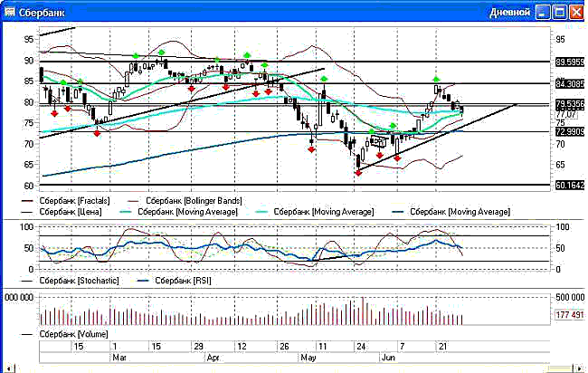
Task: Click the Дневной timeframe label in title bar
Action: 509,13
